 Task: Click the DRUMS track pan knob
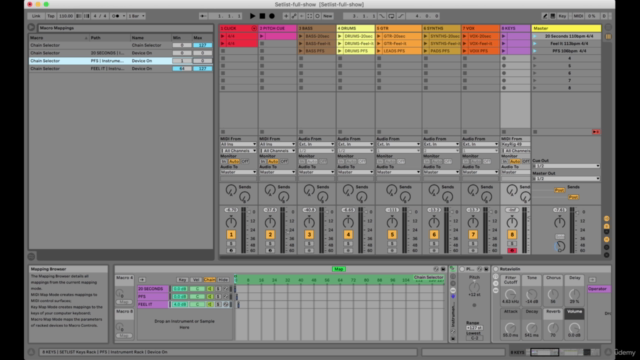click(348, 222)
